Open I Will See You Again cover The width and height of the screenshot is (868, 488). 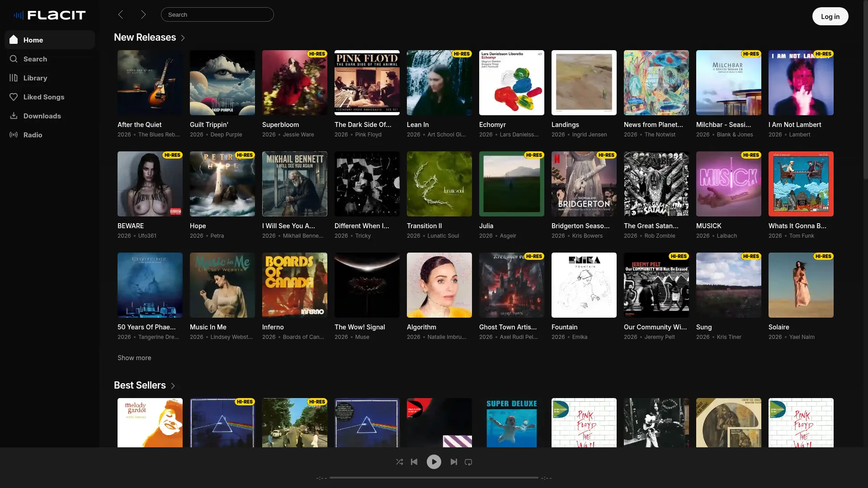[x=295, y=184]
